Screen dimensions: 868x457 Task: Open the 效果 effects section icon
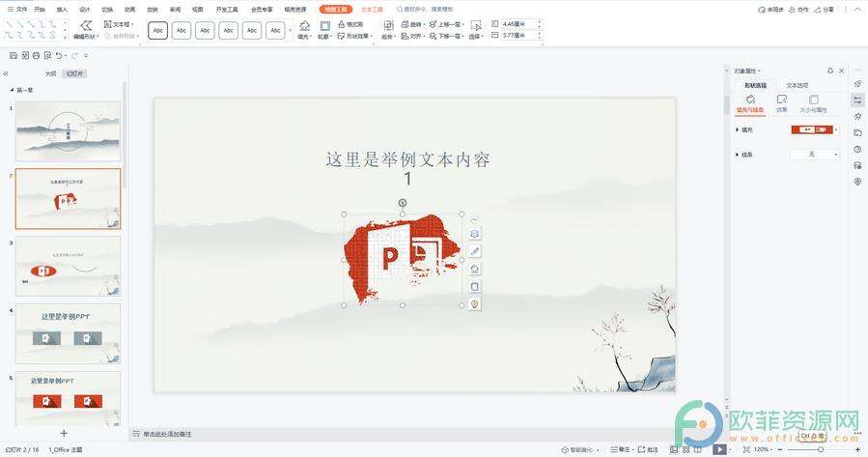[x=782, y=100]
